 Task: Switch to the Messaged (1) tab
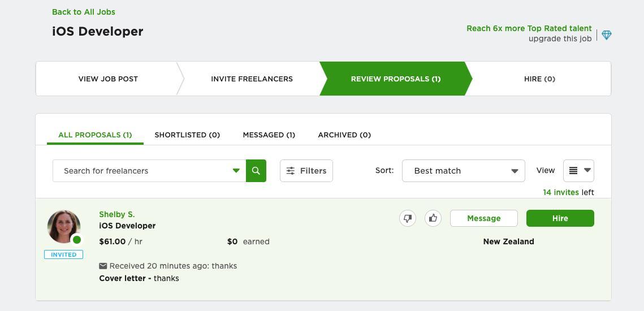[x=269, y=135]
